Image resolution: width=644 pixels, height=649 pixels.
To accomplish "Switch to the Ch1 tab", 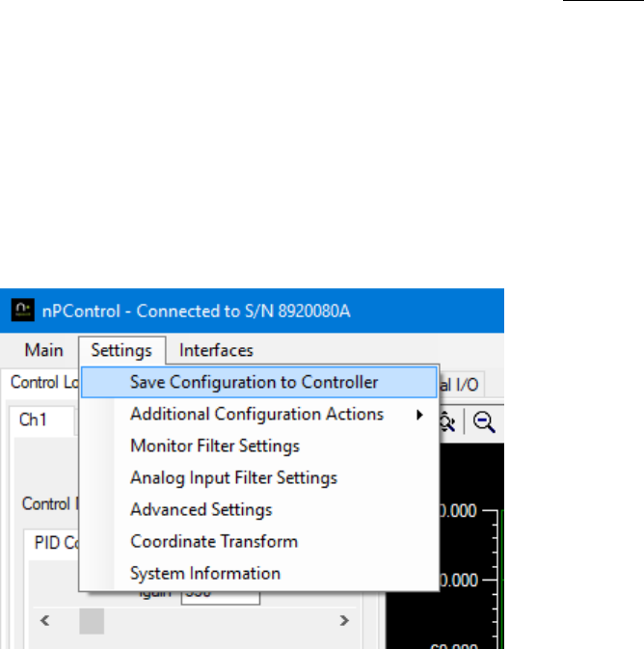I will pos(41,420).
